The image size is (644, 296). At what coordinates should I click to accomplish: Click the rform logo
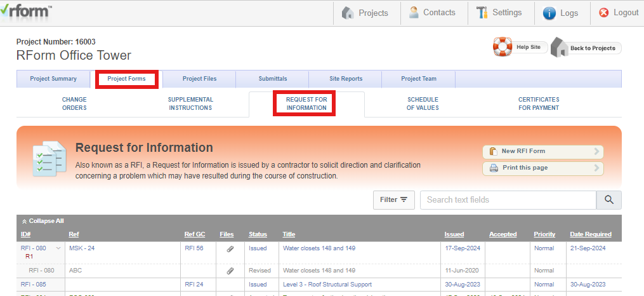(26, 12)
